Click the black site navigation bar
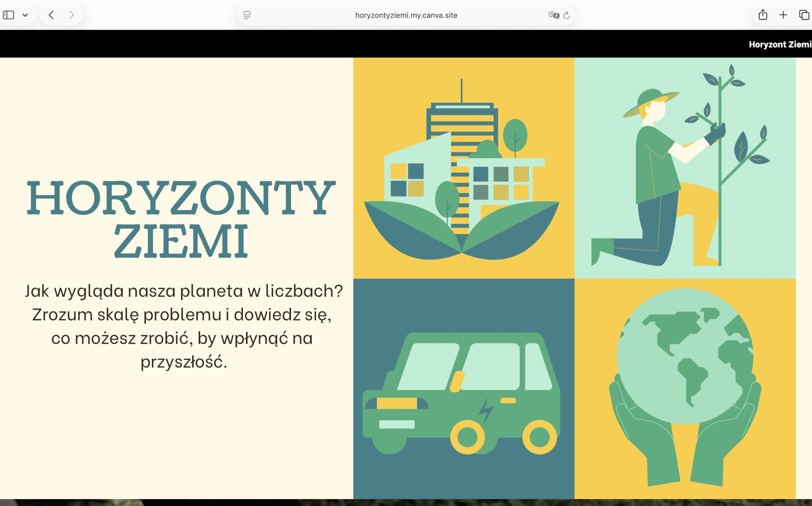This screenshot has height=506, width=812. [335, 44]
